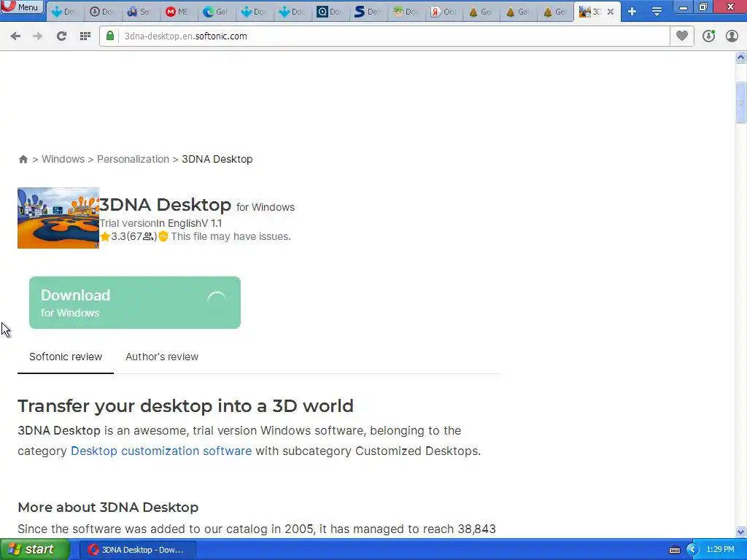Go forward to the next page
The height and width of the screenshot is (560, 747).
click(x=38, y=36)
